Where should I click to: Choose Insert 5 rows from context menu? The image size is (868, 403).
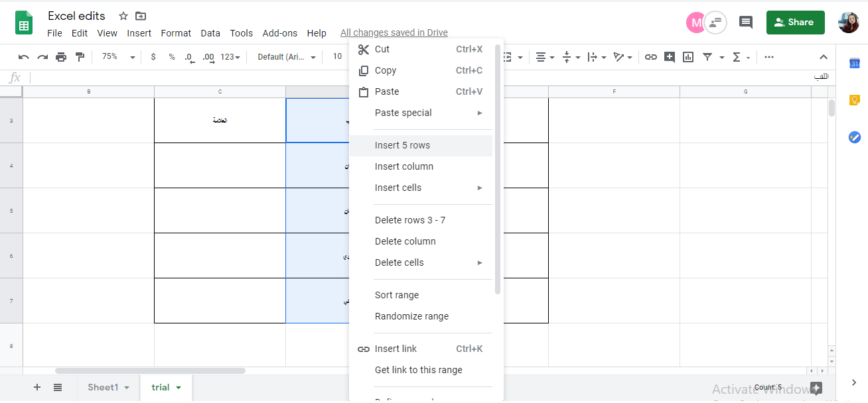pyautogui.click(x=402, y=146)
